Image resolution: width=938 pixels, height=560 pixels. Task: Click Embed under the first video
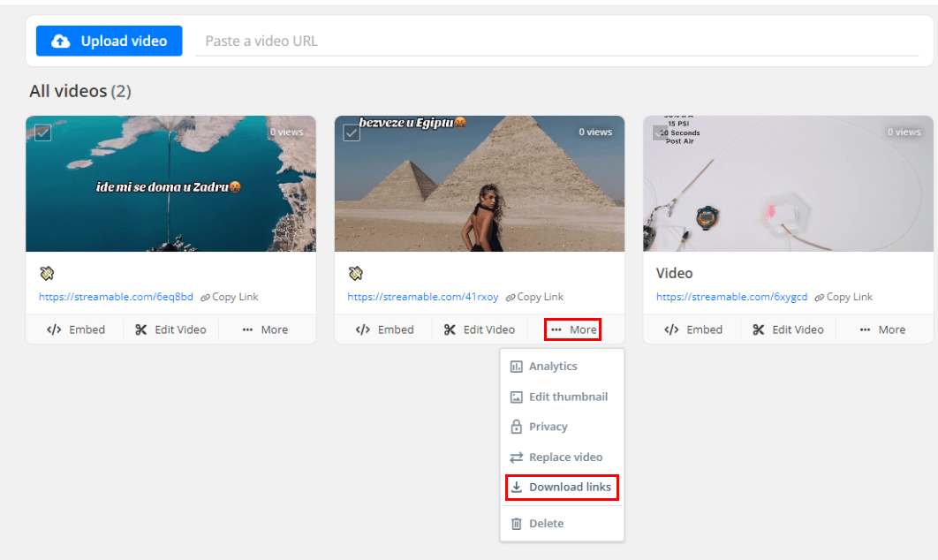click(x=76, y=329)
